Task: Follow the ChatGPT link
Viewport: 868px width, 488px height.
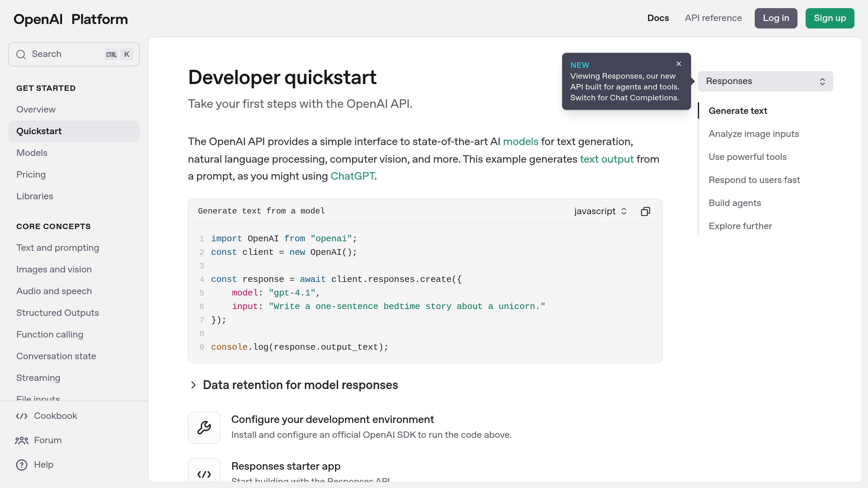Action: 352,176
